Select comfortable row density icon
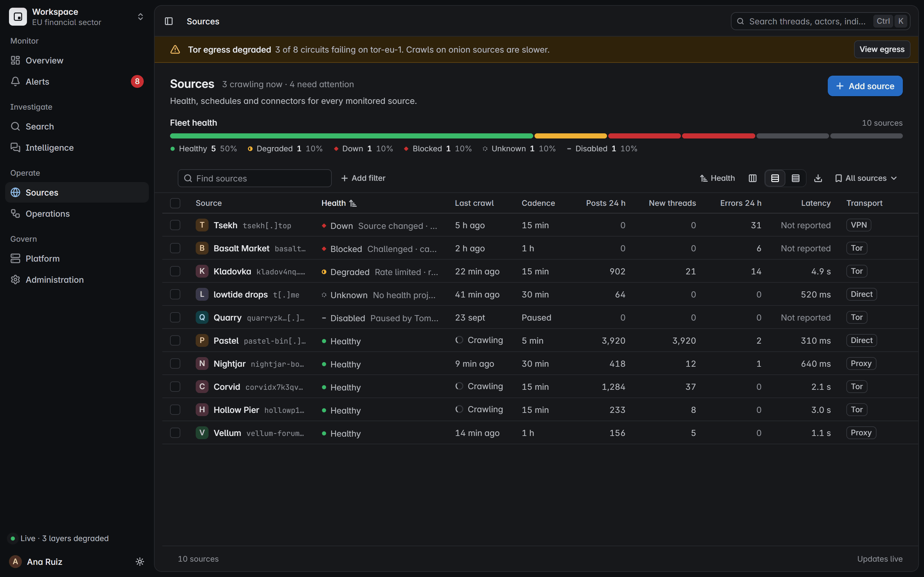The height and width of the screenshot is (577, 924). tap(775, 178)
